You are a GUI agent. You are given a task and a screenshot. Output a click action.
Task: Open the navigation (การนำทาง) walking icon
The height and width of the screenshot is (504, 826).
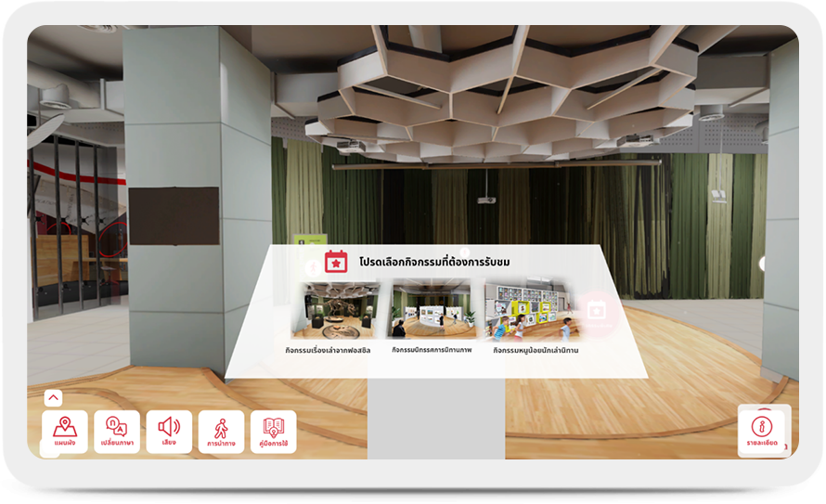pos(221,432)
